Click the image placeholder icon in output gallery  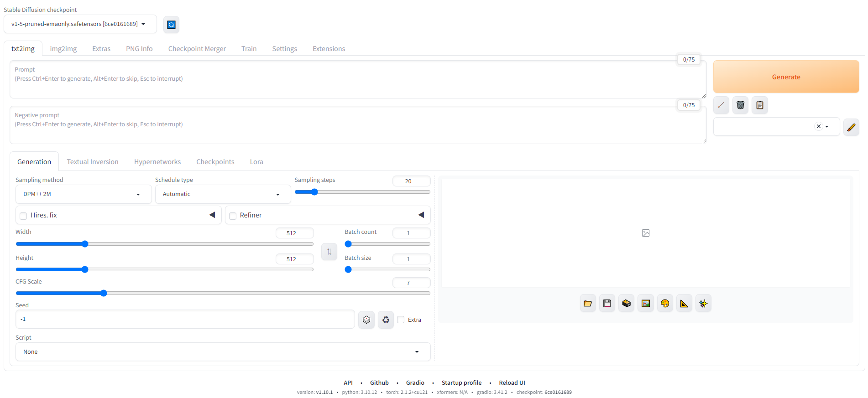pyautogui.click(x=646, y=233)
